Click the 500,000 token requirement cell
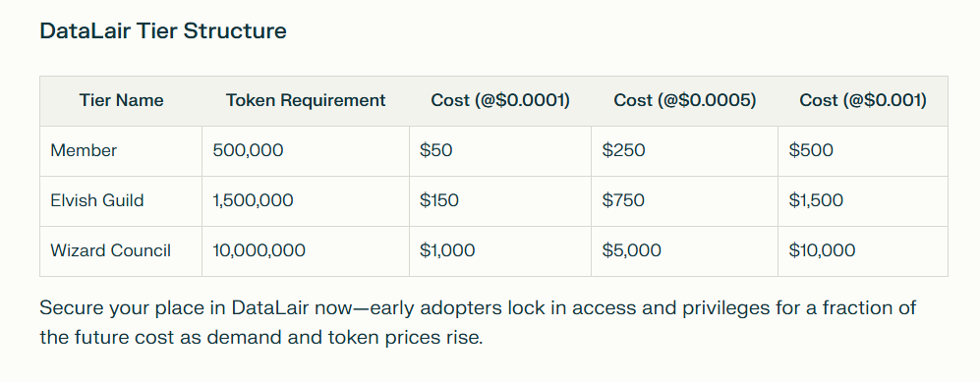Image resolution: width=980 pixels, height=382 pixels. pyautogui.click(x=306, y=151)
